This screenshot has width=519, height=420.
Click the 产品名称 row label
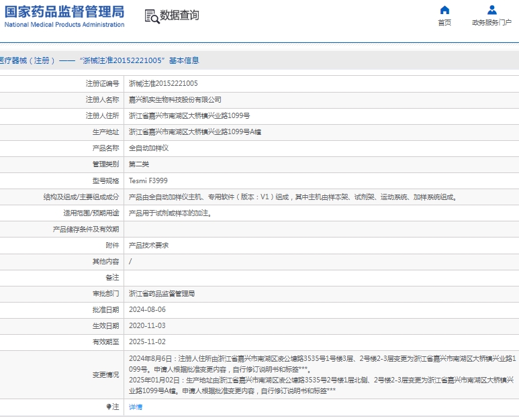point(105,148)
